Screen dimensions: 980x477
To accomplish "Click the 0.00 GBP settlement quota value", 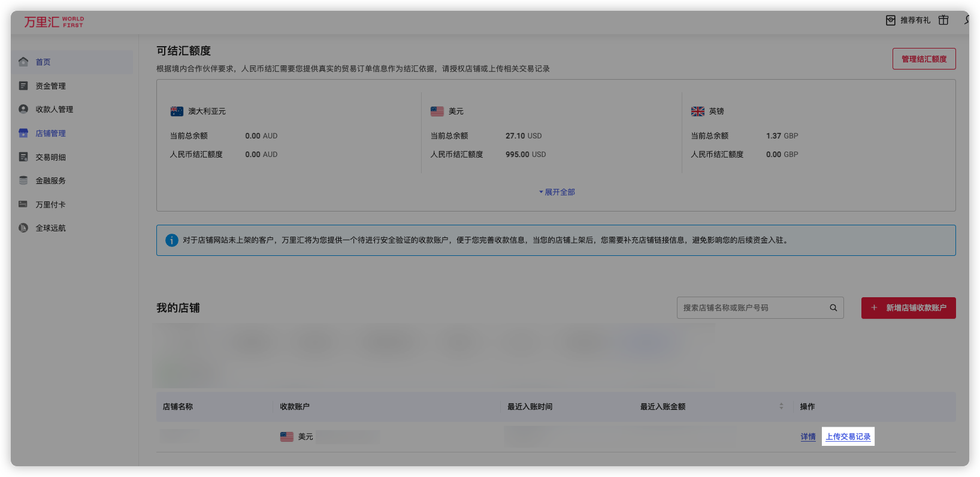I will click(x=782, y=155).
